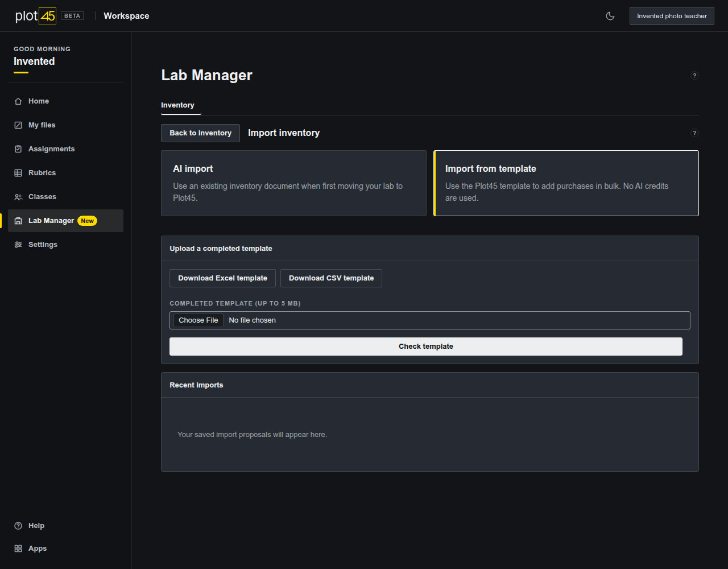Image resolution: width=728 pixels, height=569 pixels.
Task: Click the New badge on Lab Manager
Action: click(x=87, y=221)
